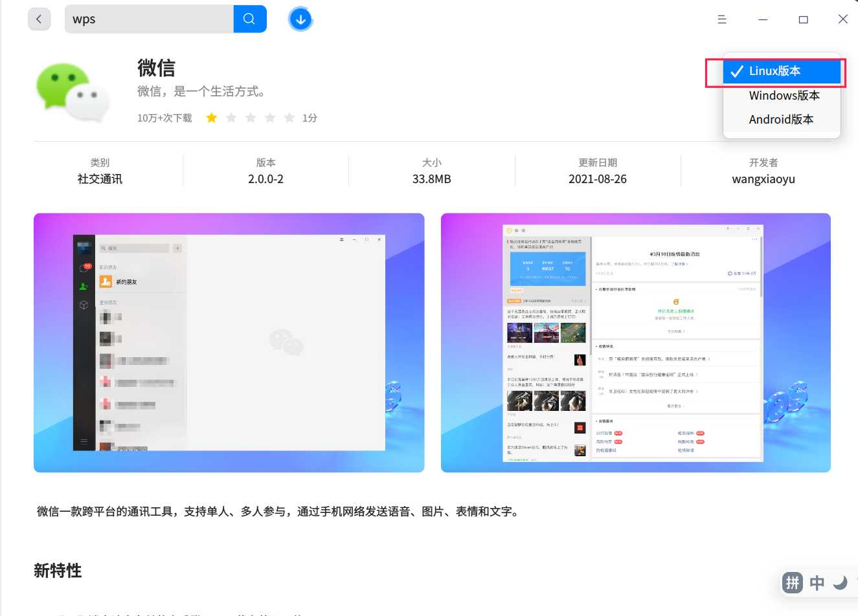Open the downloads manager icon
Screen dimensions: 858x616
click(300, 19)
